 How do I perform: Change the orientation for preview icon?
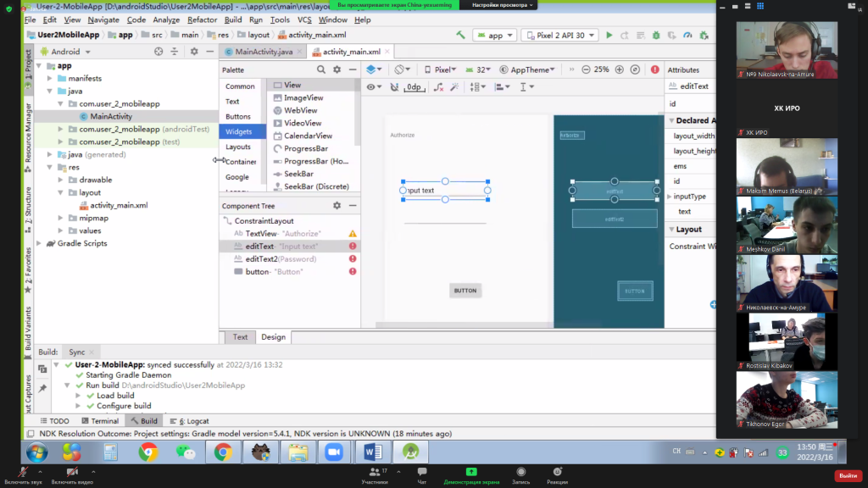pyautogui.click(x=402, y=69)
